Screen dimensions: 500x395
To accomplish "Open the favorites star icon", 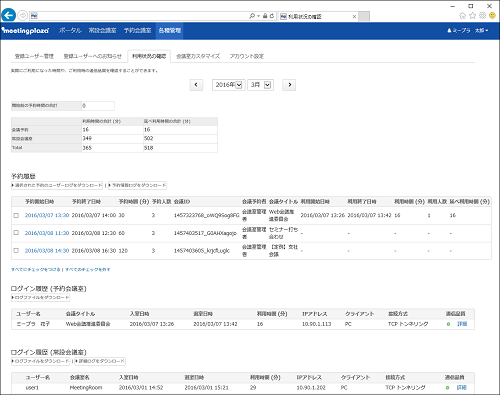I will pyautogui.click(x=472, y=16).
